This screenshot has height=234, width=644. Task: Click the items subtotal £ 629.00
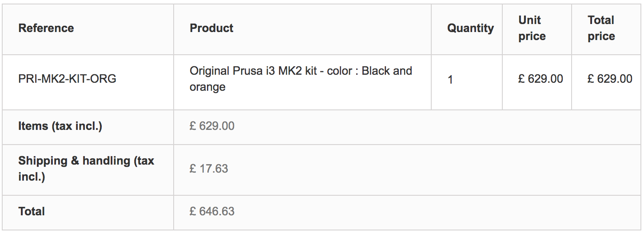(x=212, y=126)
